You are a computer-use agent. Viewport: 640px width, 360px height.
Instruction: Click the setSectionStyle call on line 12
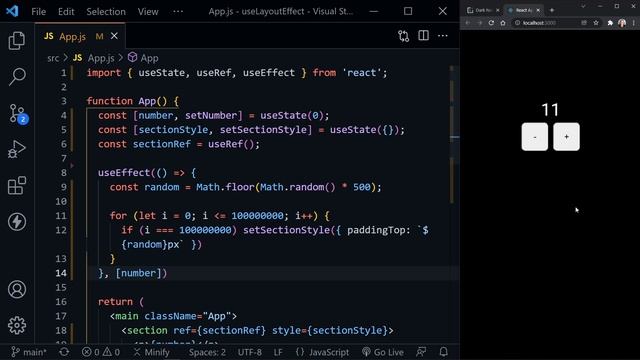click(x=286, y=230)
